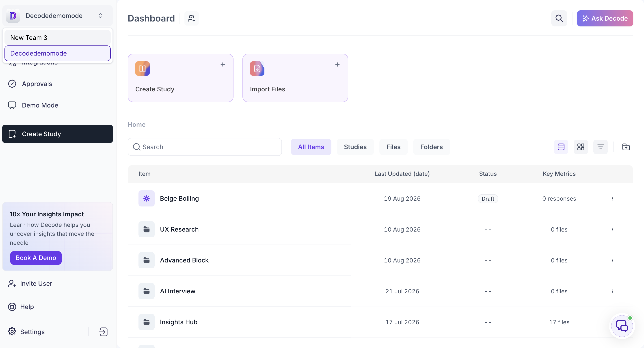
Task: Open the Create Study card
Action: [x=181, y=78]
